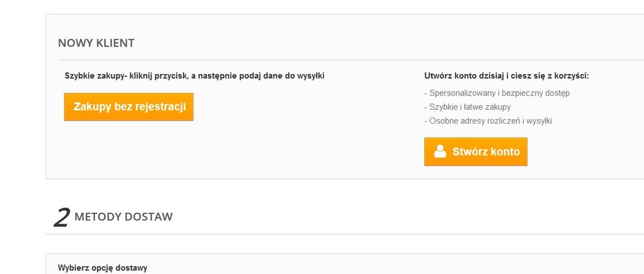Viewport: 644px width, 274px height.
Task: Click the Spersonalizowany i bezpieczny dostęp line
Action: point(497,93)
